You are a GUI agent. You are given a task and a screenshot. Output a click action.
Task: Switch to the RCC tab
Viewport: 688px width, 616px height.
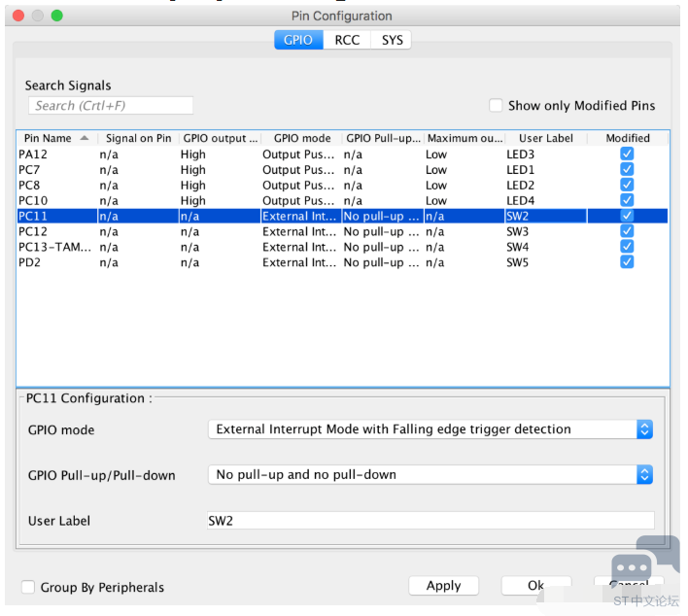pos(347,40)
